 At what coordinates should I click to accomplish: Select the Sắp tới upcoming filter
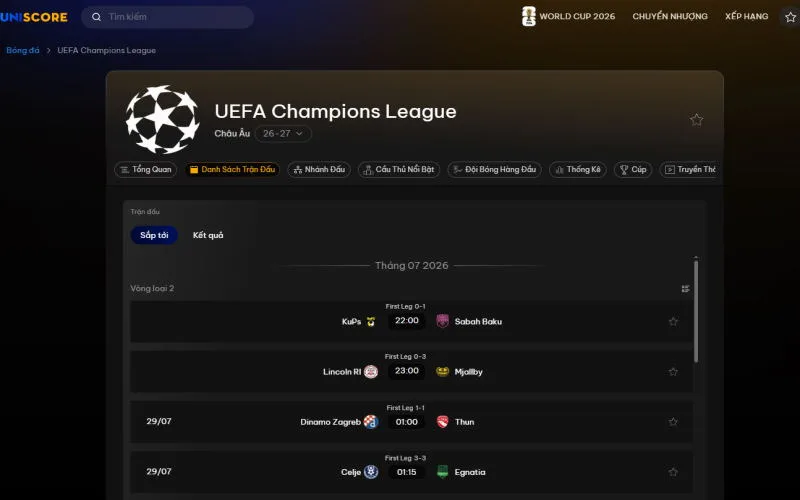click(154, 235)
